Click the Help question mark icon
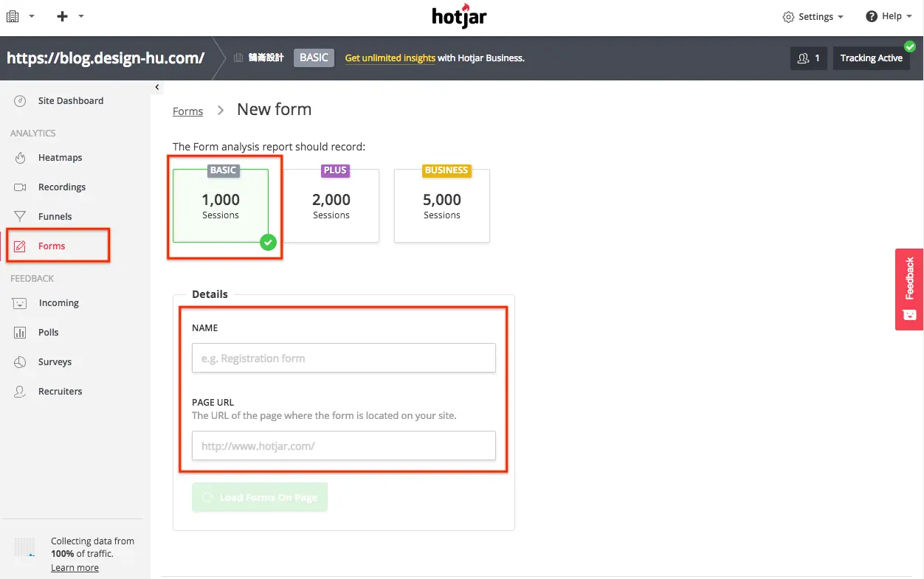The image size is (924, 579). [x=872, y=16]
